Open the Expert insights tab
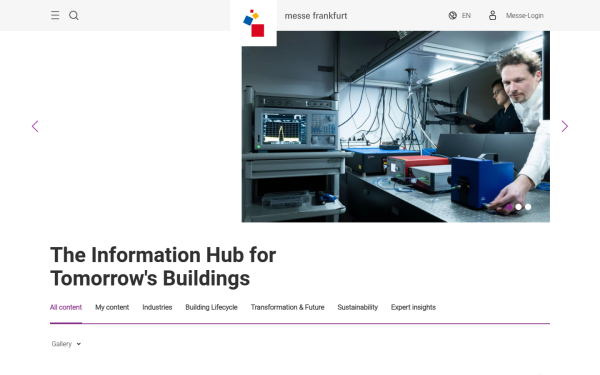600x375 pixels. point(413,307)
